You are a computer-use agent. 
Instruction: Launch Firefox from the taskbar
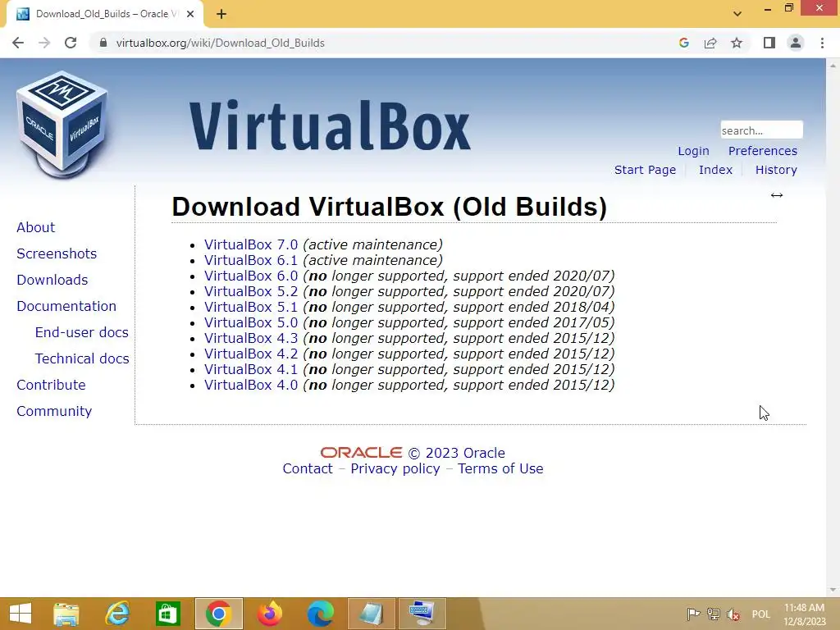269,614
